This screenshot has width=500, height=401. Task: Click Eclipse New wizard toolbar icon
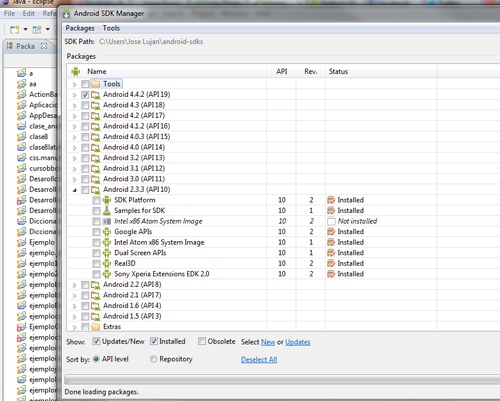tap(14, 29)
